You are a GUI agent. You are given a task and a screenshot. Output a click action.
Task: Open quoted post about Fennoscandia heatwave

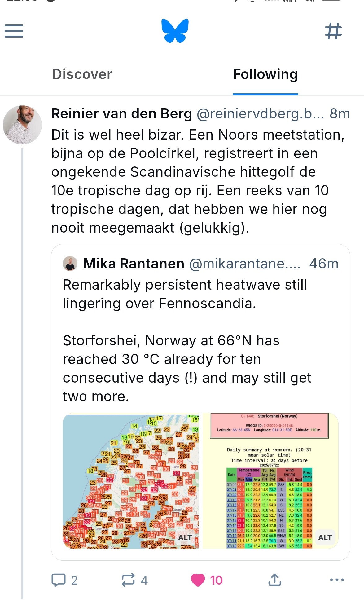pyautogui.click(x=186, y=341)
